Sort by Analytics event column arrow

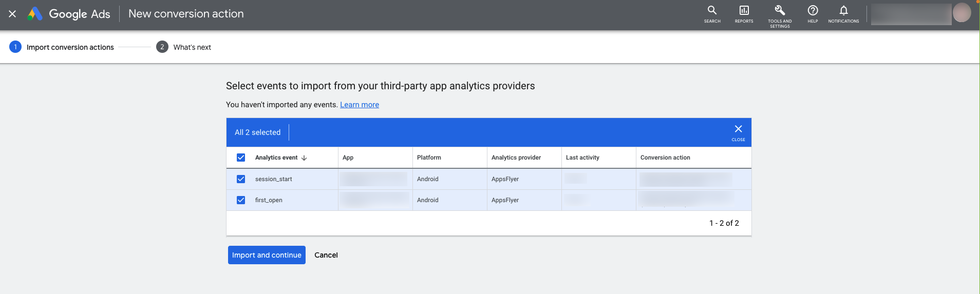(304, 158)
